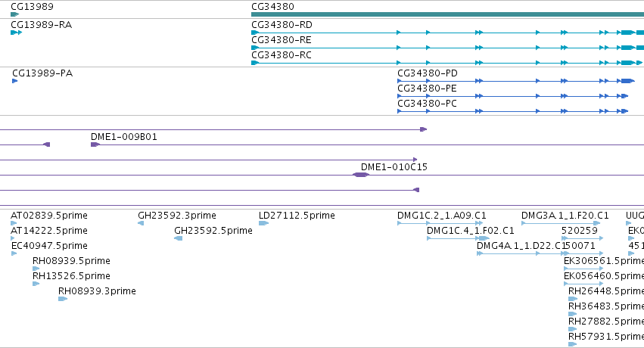The height and width of the screenshot is (348, 644).
Task: Select cDNA DMG3A.1_1.F20.C1
Action: tap(565, 216)
